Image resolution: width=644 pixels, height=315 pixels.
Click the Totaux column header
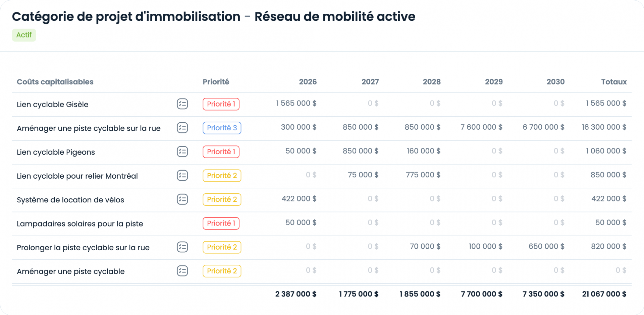614,82
